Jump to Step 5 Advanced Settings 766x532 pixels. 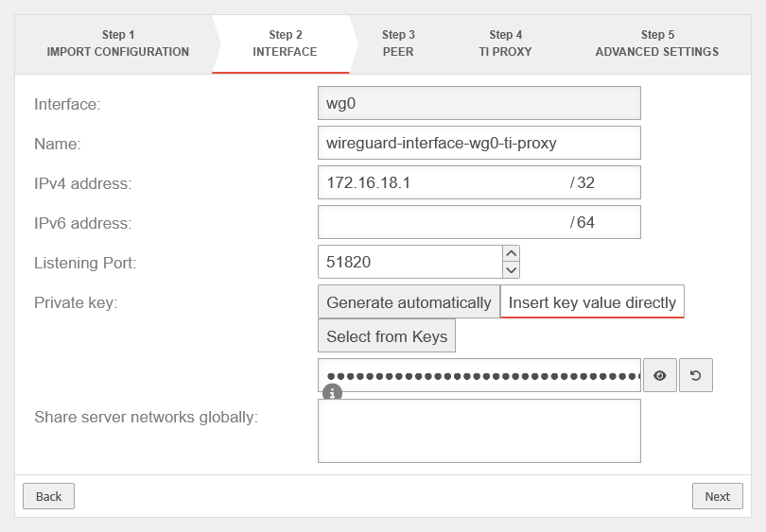(x=656, y=43)
